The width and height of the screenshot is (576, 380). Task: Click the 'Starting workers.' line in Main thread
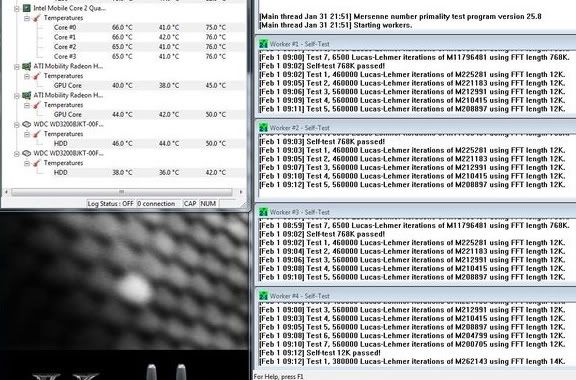point(335,25)
